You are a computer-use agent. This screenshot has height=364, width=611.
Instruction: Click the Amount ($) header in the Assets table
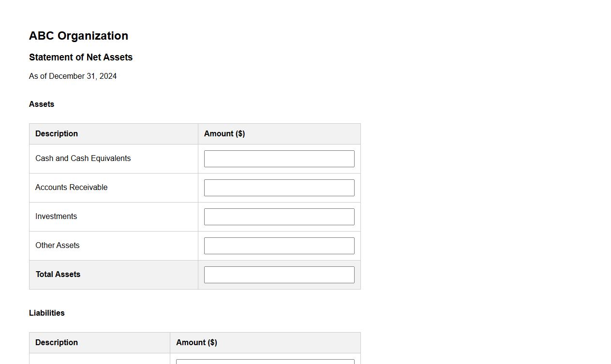click(224, 133)
